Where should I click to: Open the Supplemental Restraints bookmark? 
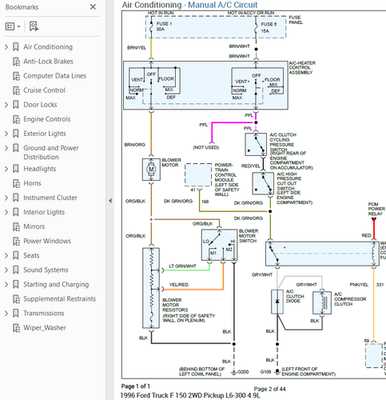(59, 299)
